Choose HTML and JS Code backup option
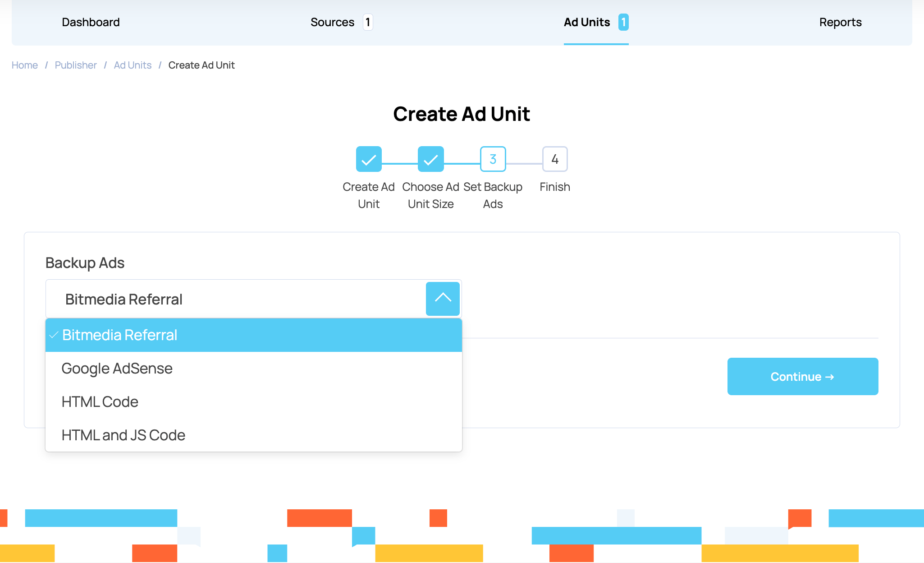This screenshot has width=924, height=563. click(x=123, y=435)
